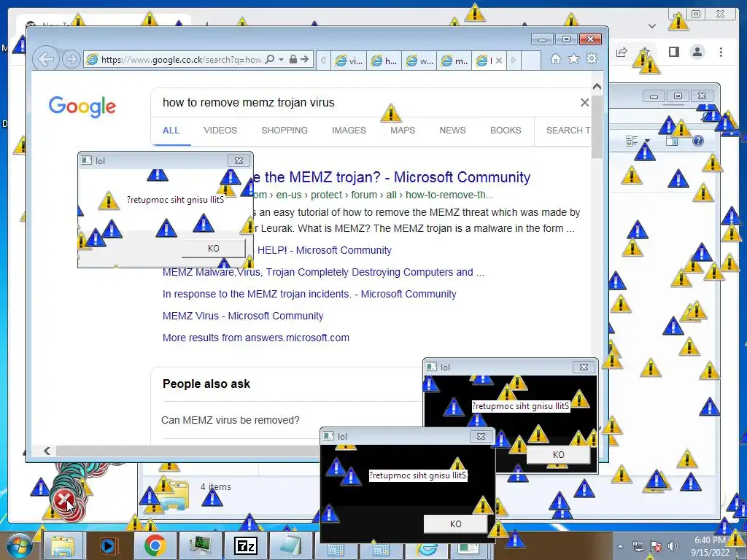Open IE Favorites star

573,59
